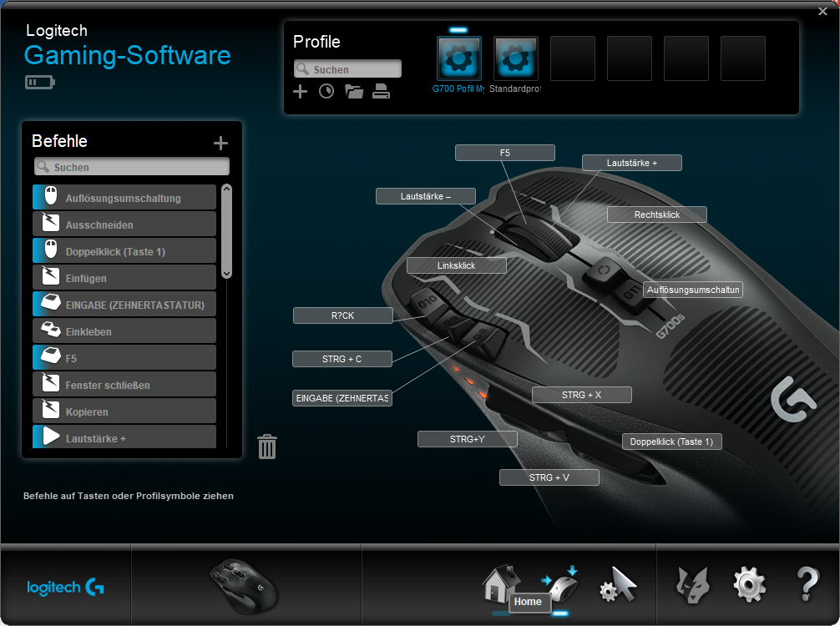Click Lautstärke + assignment on mouse
This screenshot has width=840, height=626.
(x=632, y=163)
